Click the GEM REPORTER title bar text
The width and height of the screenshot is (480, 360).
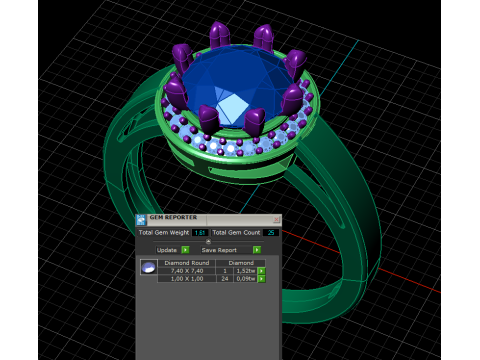(x=173, y=217)
